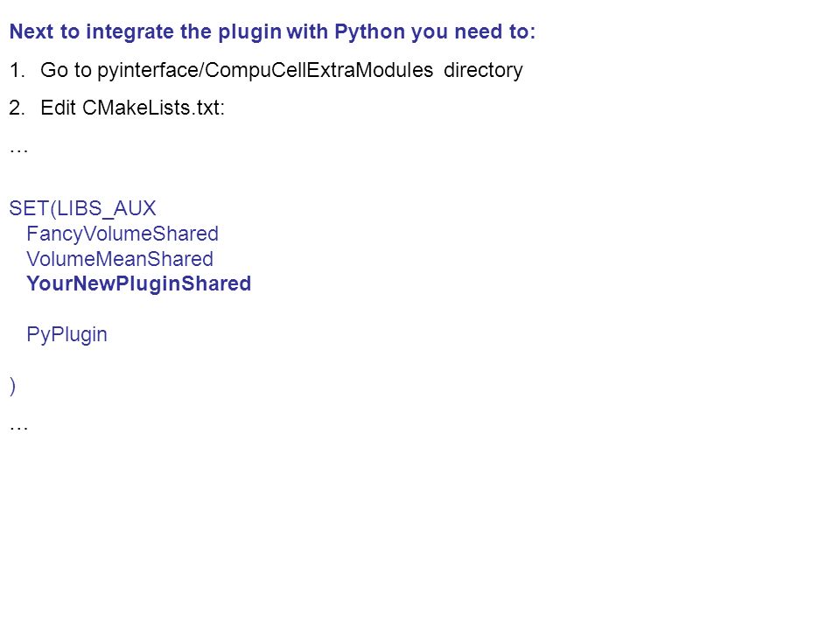Click the word 'directory' in step 1
Viewport: 840px width, 630px height.
click(483, 70)
